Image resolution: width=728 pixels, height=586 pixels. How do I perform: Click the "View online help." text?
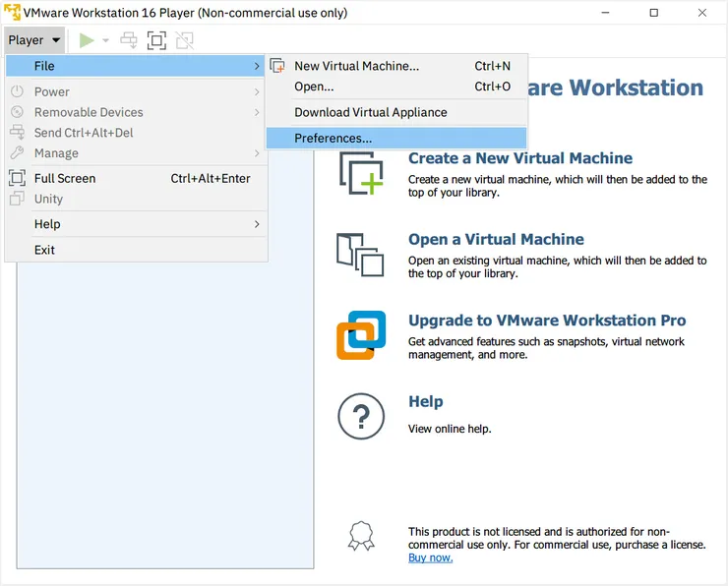click(450, 429)
